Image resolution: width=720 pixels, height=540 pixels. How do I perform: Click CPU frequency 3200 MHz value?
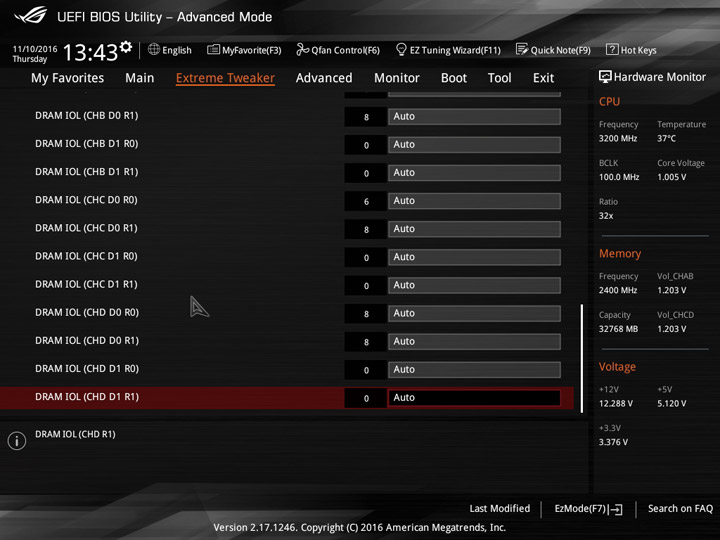[618, 138]
